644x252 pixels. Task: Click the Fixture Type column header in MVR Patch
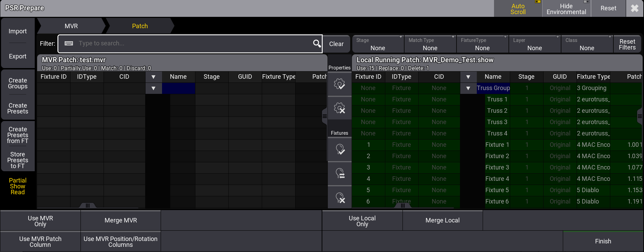(279, 77)
